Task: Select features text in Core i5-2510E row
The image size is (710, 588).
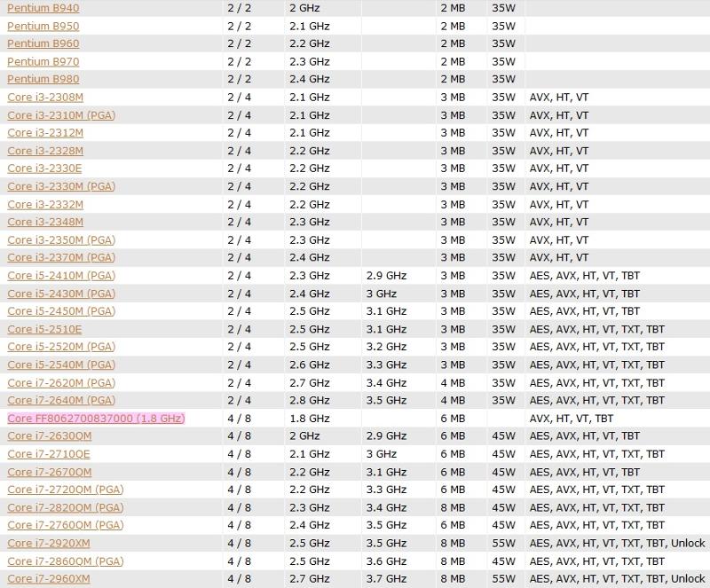Action: point(596,329)
